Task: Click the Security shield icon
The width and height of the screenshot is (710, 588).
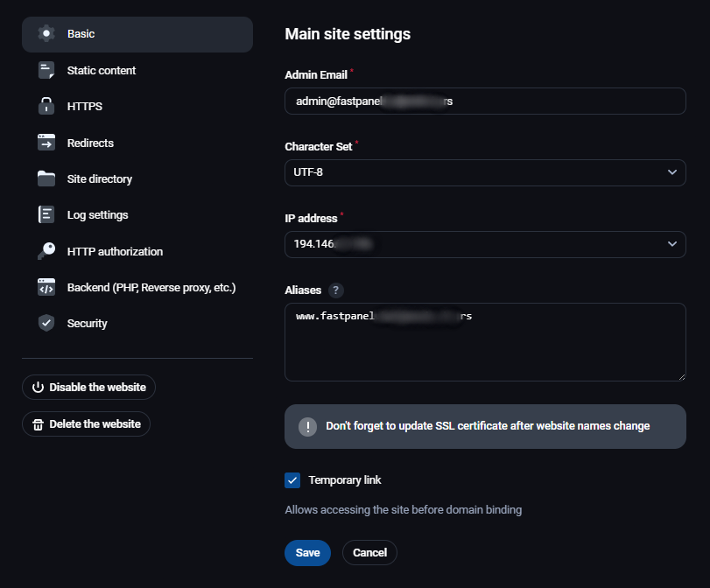Action: 46,323
